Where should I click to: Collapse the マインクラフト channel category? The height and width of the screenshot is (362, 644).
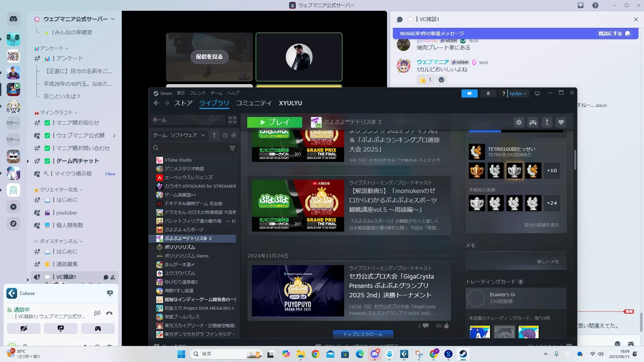point(57,113)
